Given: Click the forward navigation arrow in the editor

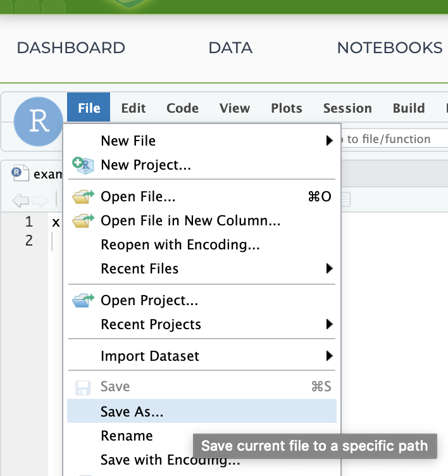Looking at the screenshot, I should point(40,201).
